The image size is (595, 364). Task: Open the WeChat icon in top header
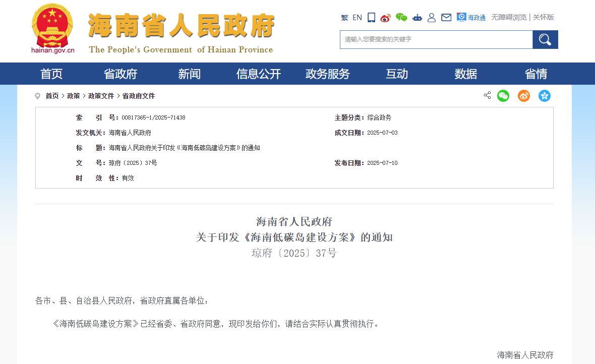pyautogui.click(x=401, y=18)
